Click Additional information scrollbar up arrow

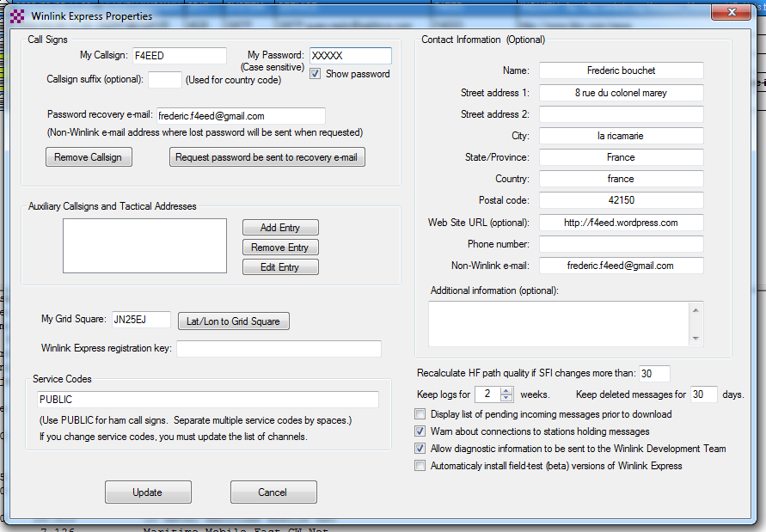coord(696,310)
